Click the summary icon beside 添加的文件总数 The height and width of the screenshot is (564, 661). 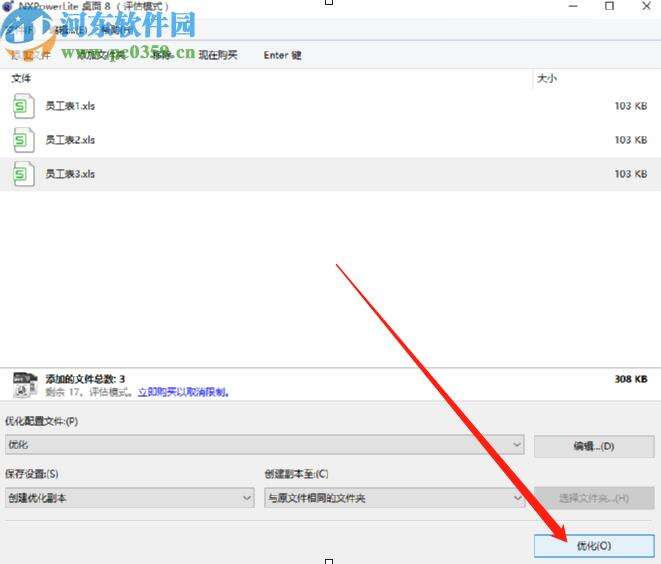[x=25, y=385]
